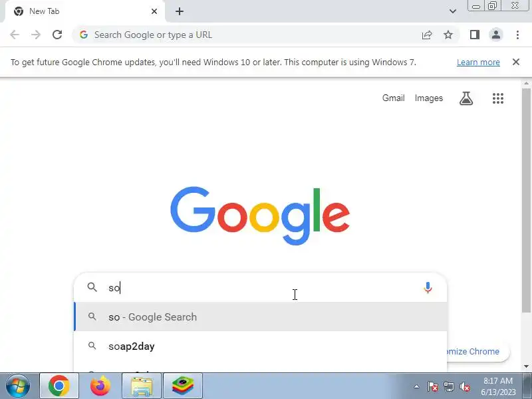Open the Gmail link

[x=393, y=98]
